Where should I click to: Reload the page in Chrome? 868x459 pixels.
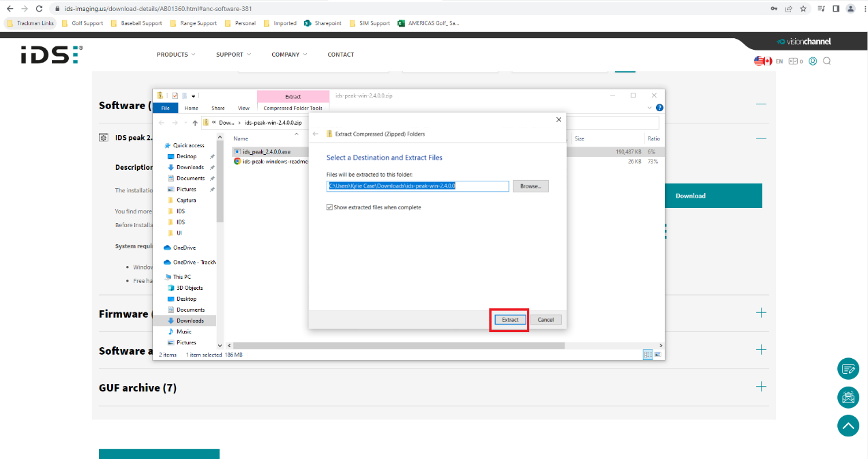tap(39, 9)
